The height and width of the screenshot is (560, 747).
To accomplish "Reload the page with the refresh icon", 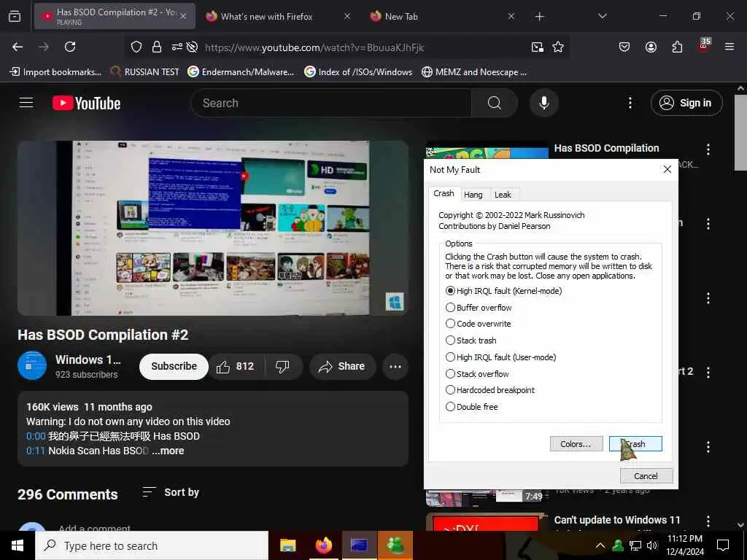I will [x=70, y=47].
